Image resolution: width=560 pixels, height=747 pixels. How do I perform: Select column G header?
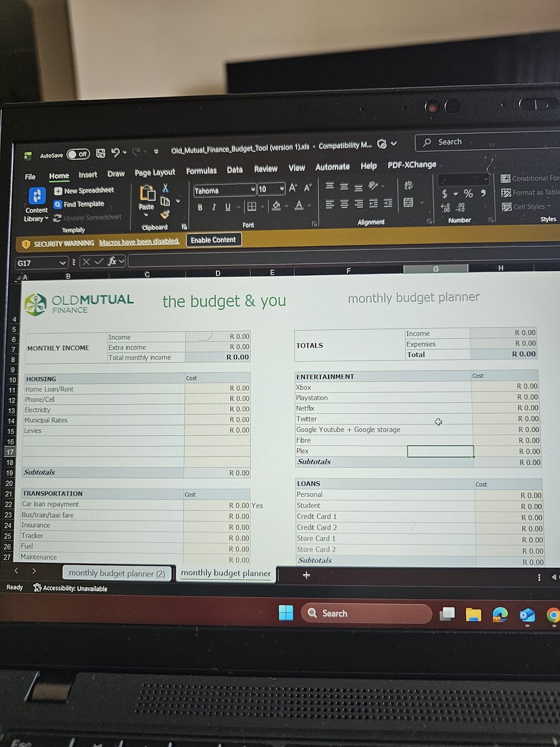click(x=436, y=269)
